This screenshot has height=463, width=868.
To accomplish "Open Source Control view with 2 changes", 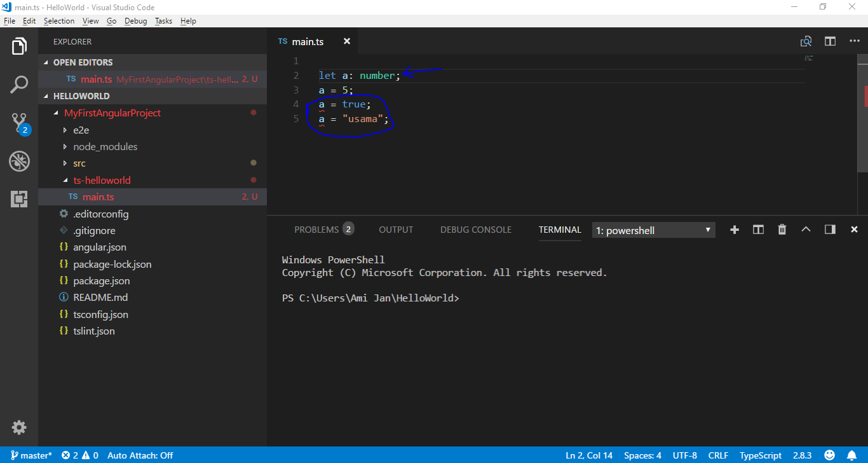I will [19, 123].
